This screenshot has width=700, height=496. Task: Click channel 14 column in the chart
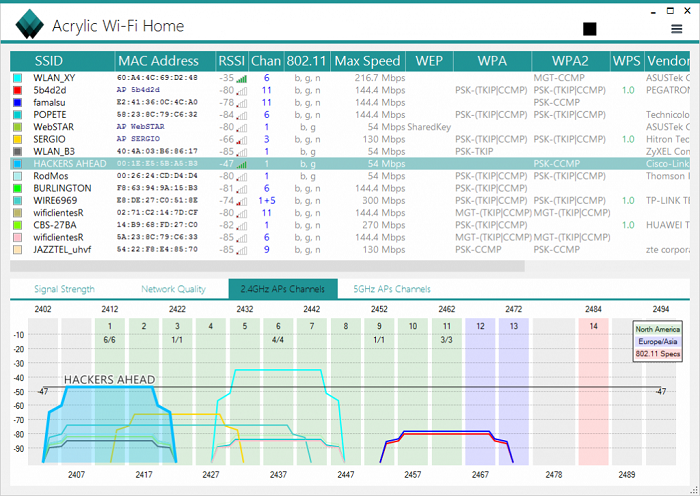(593, 392)
